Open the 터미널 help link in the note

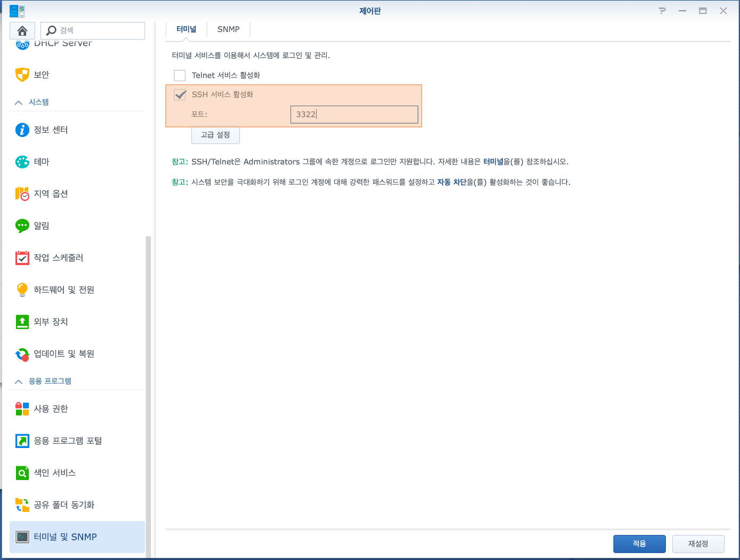point(493,162)
